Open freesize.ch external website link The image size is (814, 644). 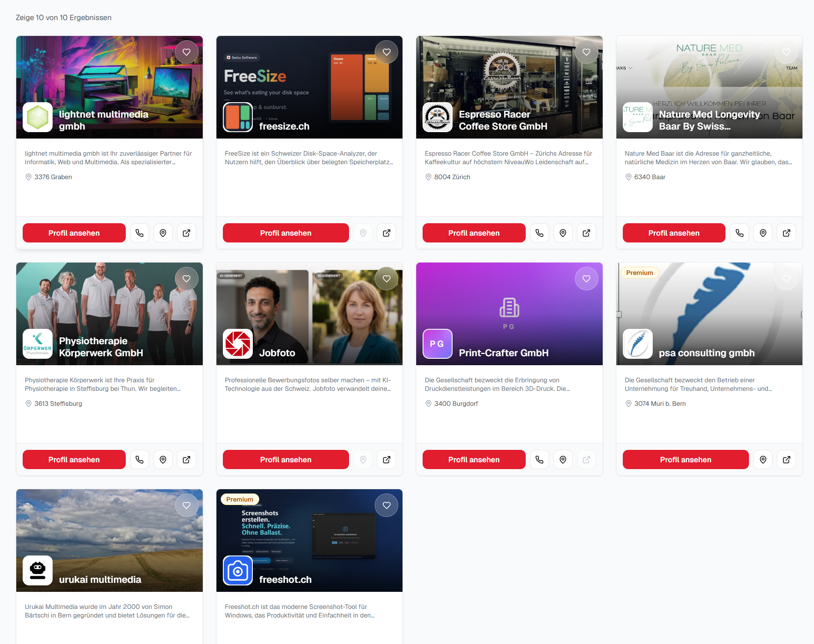pyautogui.click(x=387, y=233)
